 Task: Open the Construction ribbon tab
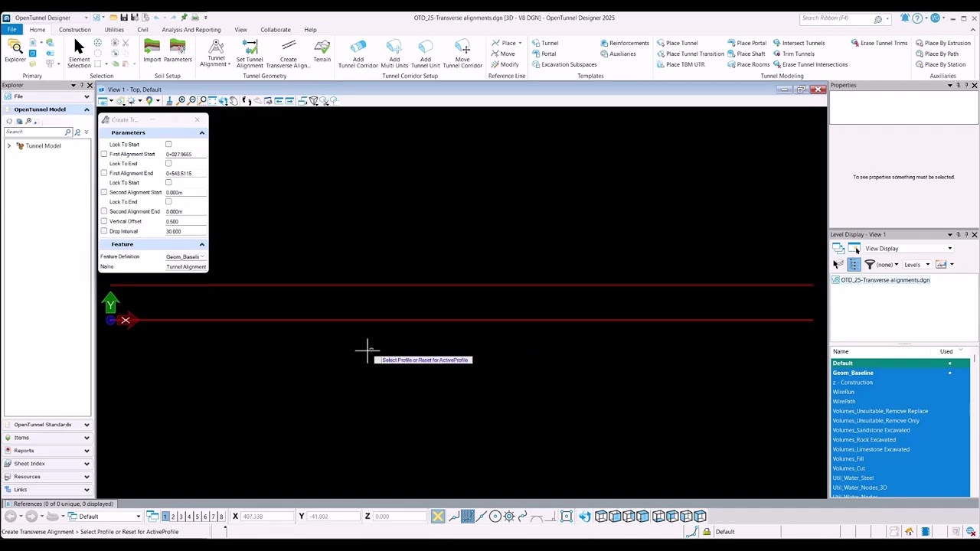[75, 30]
